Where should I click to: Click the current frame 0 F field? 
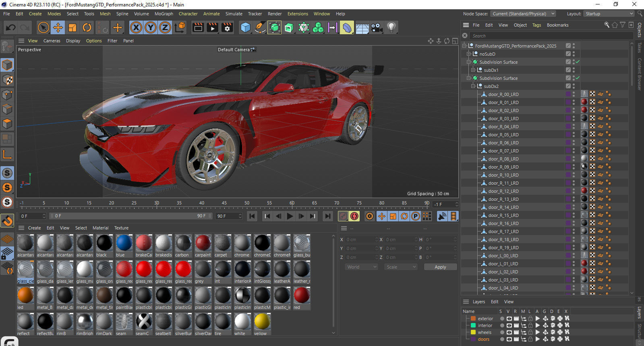(32, 216)
